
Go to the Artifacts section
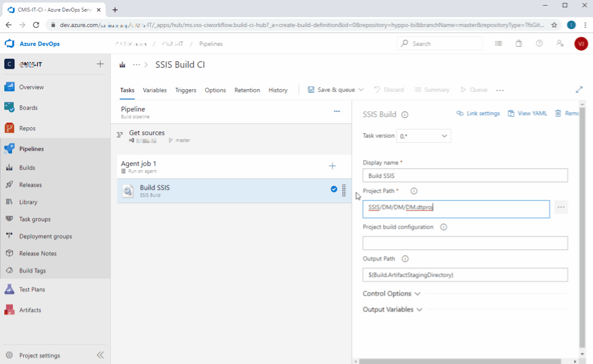click(30, 310)
